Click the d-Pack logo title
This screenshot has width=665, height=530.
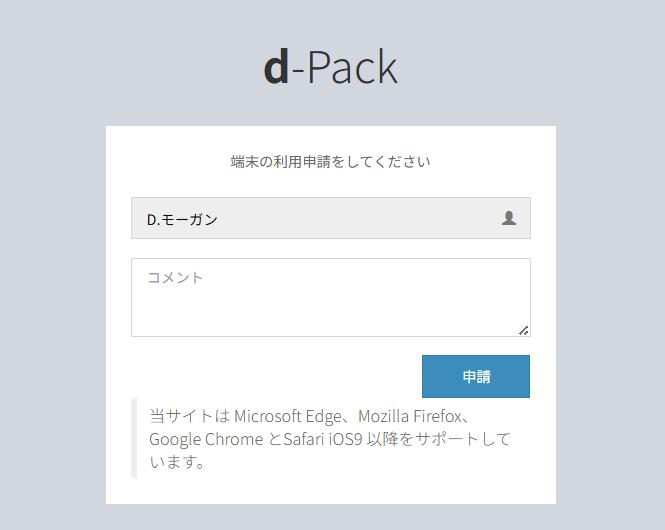click(330, 66)
